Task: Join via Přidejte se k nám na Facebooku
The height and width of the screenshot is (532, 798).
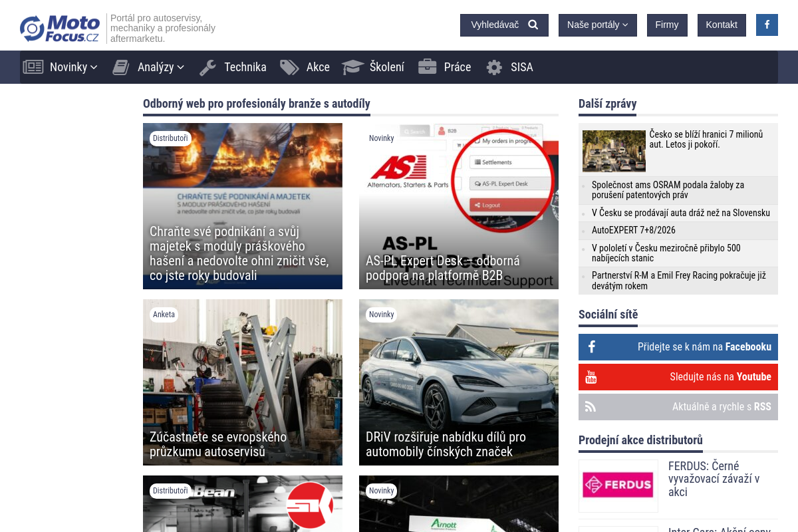Action: click(x=678, y=346)
